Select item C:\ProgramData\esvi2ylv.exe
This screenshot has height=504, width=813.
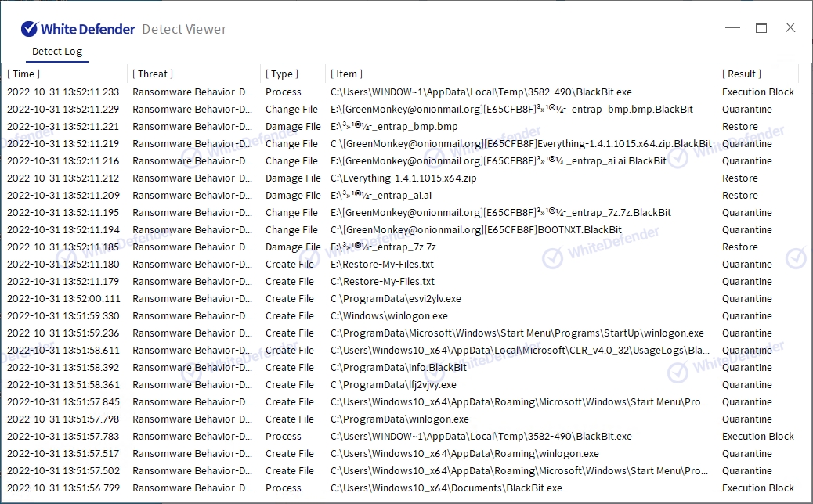(396, 298)
